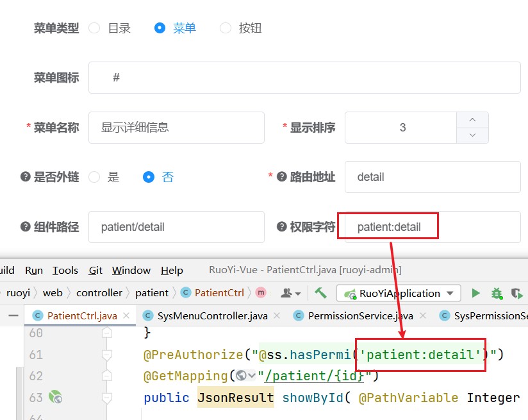Switch to SysMenuController.java tab
Screen dimensions: 528x420
pyautogui.click(x=213, y=316)
